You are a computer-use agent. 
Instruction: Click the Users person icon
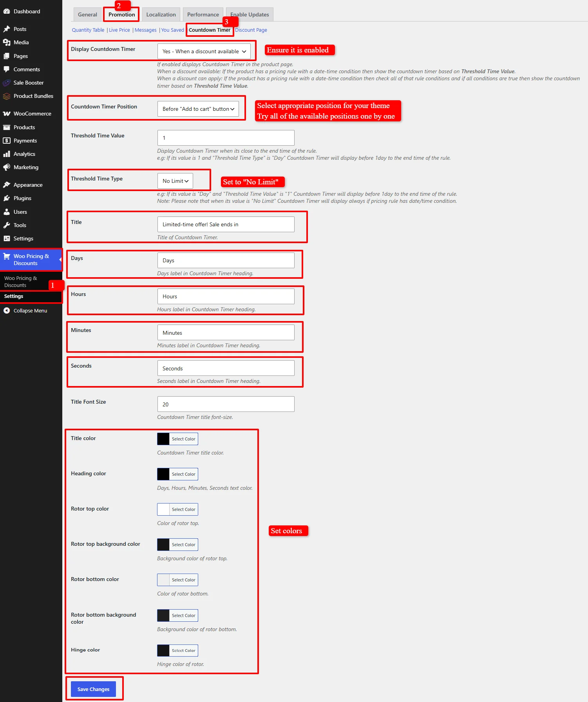point(7,212)
